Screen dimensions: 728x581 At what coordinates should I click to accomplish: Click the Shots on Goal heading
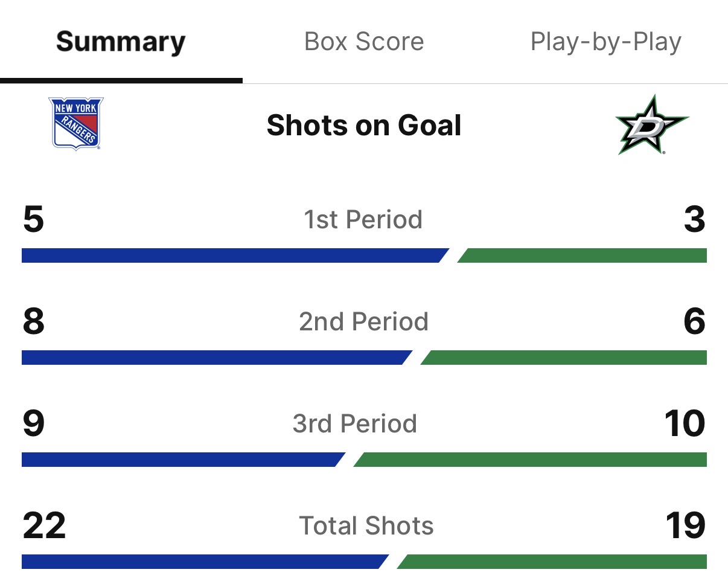364,126
